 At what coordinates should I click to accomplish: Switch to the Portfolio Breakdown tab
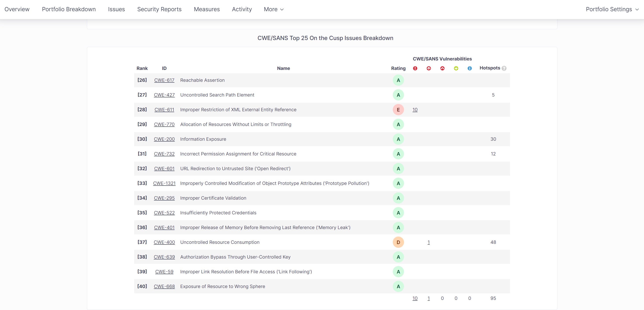[69, 9]
